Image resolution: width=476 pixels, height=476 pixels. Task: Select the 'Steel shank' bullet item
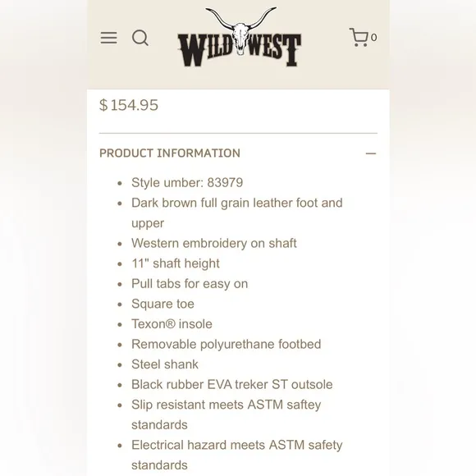coord(165,364)
